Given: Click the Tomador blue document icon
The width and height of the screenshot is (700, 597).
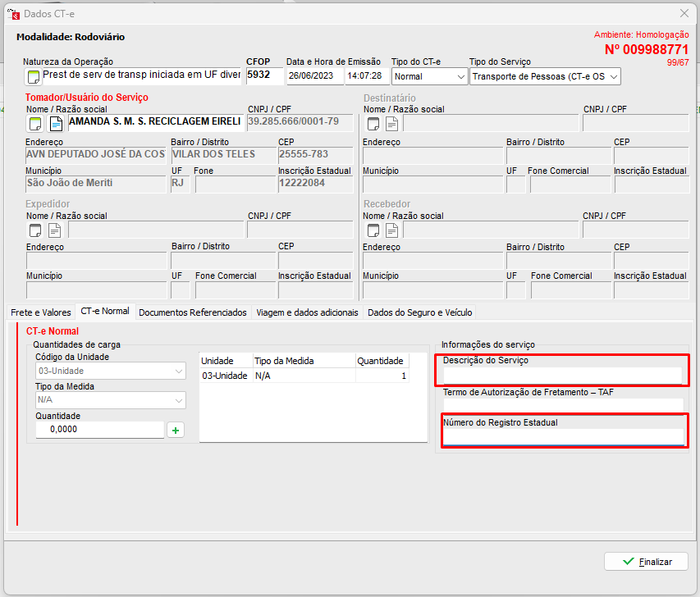Looking at the screenshot, I should [x=56, y=124].
